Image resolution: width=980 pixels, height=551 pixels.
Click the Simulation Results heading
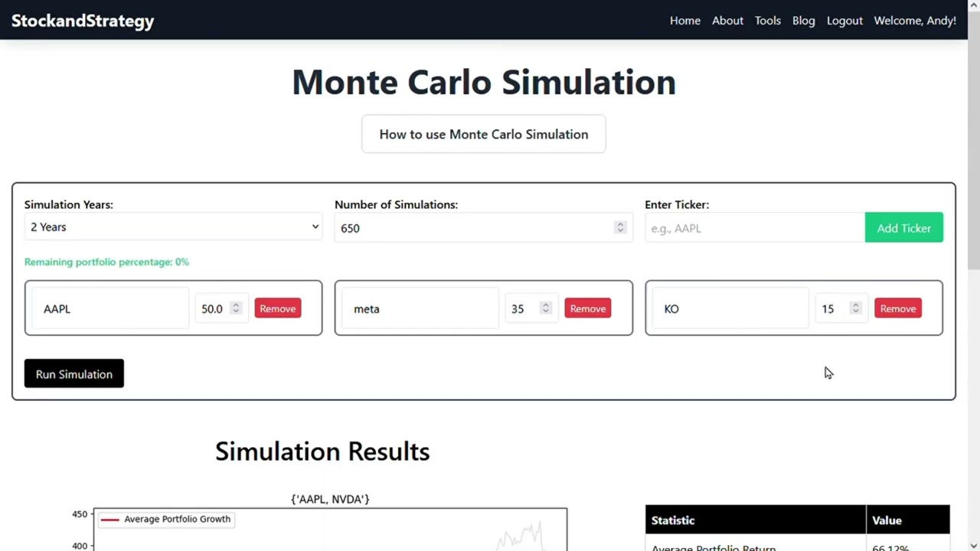click(x=322, y=452)
